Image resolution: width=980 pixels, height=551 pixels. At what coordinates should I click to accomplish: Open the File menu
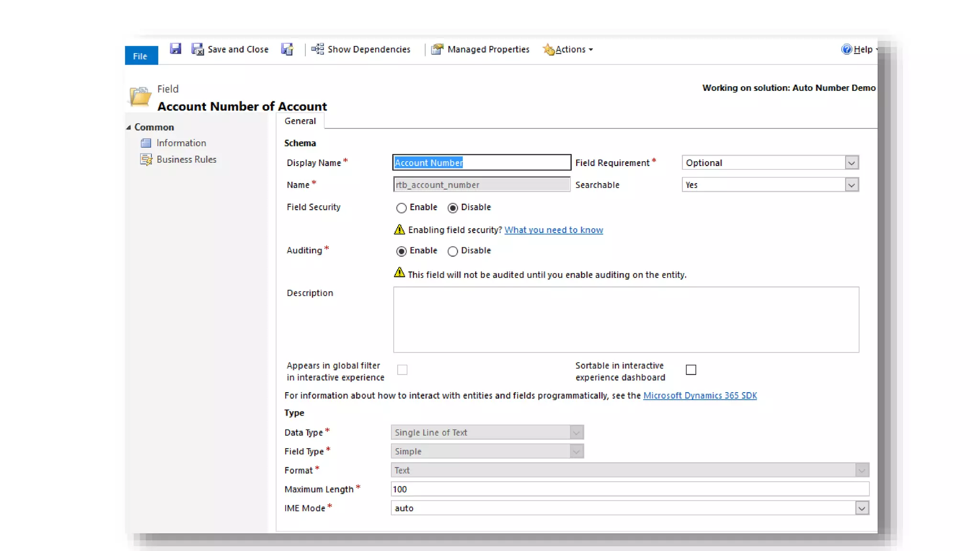click(x=140, y=56)
